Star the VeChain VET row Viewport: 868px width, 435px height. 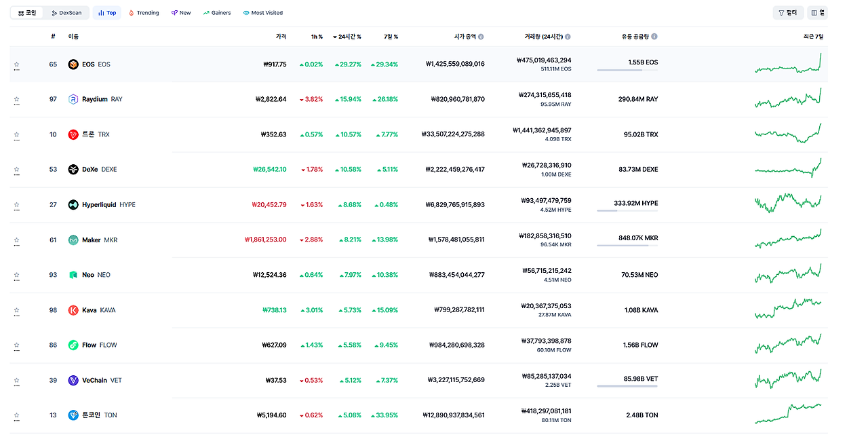pos(17,381)
